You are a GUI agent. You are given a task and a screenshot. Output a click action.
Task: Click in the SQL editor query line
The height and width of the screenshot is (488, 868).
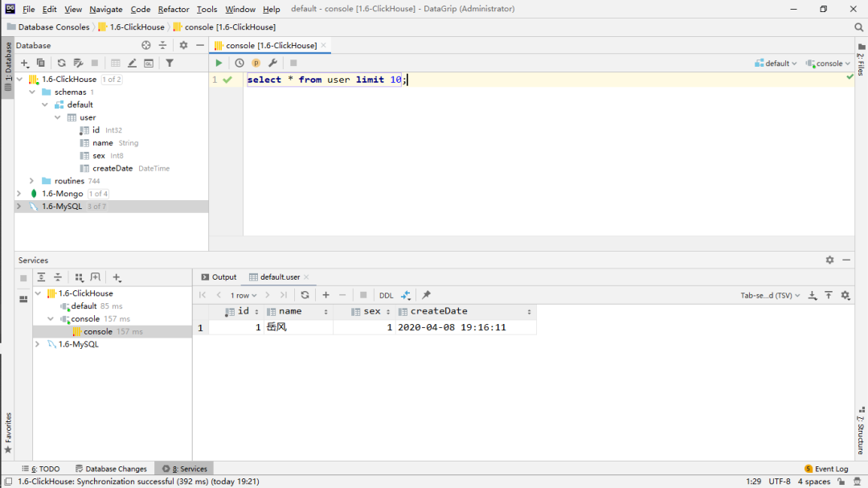coord(326,80)
